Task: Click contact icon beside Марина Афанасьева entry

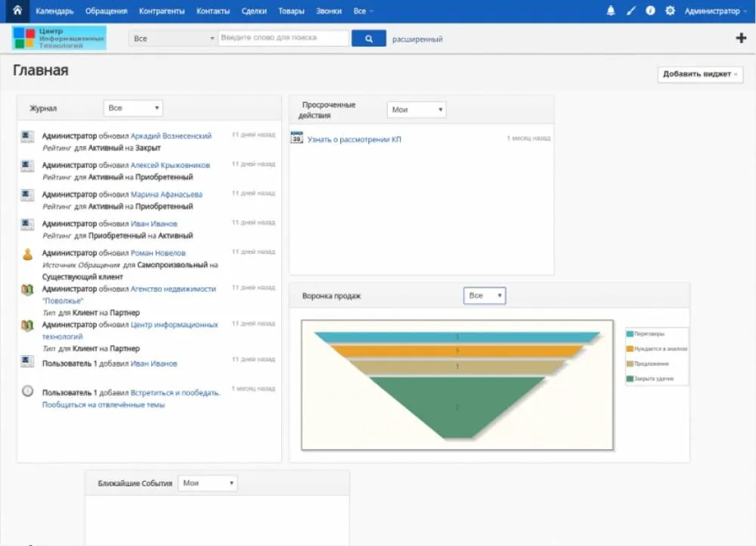Action: pyautogui.click(x=27, y=195)
